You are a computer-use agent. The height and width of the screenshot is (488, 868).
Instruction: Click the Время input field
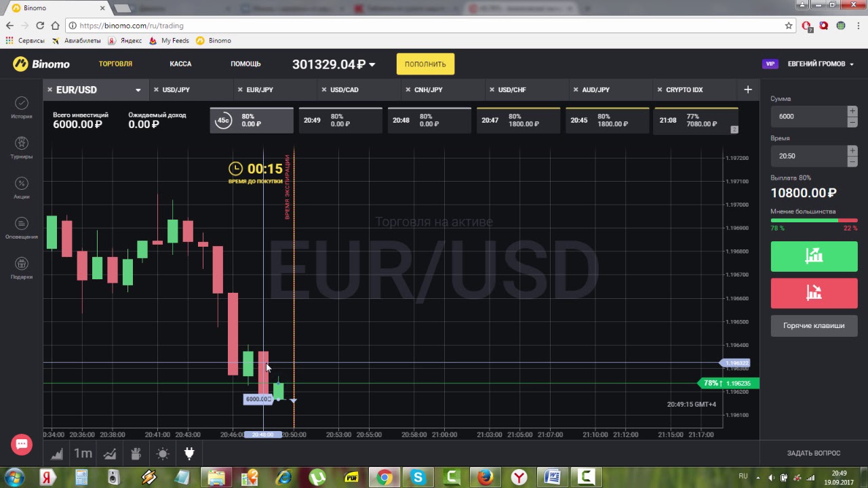point(808,156)
